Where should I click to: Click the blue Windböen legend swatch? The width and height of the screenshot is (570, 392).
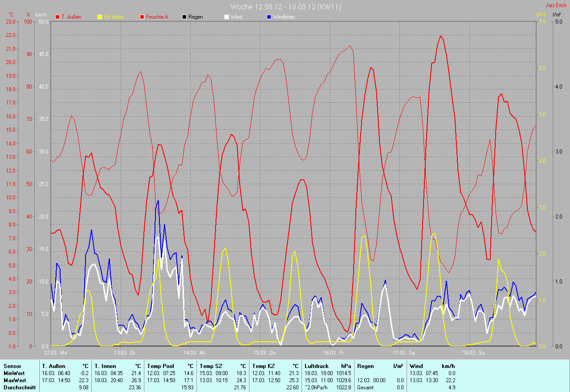pyautogui.click(x=269, y=17)
